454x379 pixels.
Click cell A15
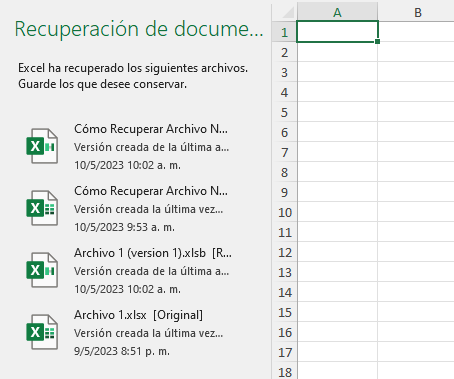point(337,312)
